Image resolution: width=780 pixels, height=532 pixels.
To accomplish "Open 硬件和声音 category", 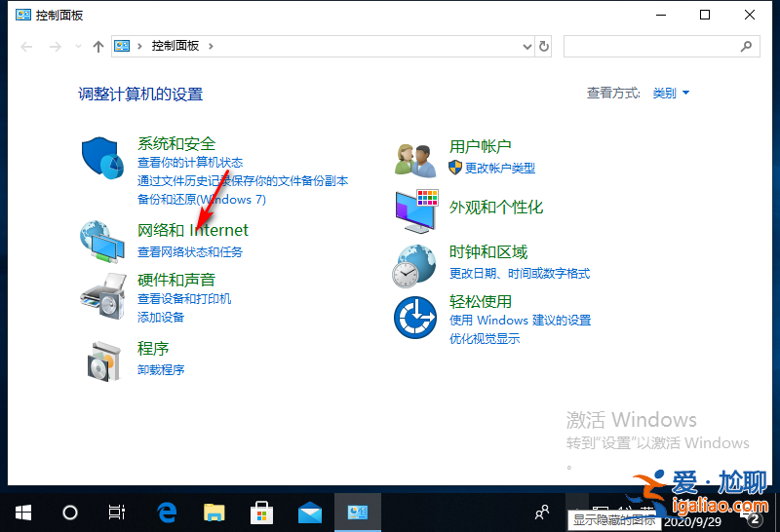I will (x=176, y=280).
